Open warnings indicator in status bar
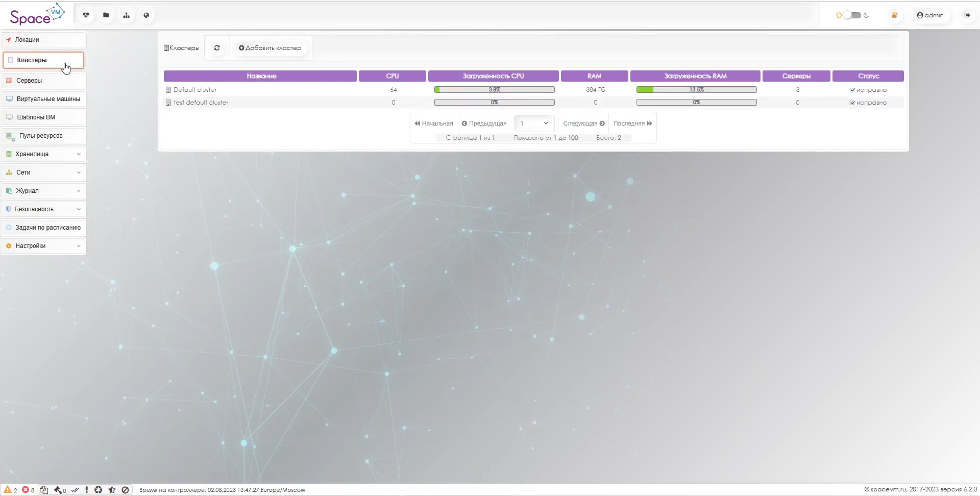 point(10,490)
